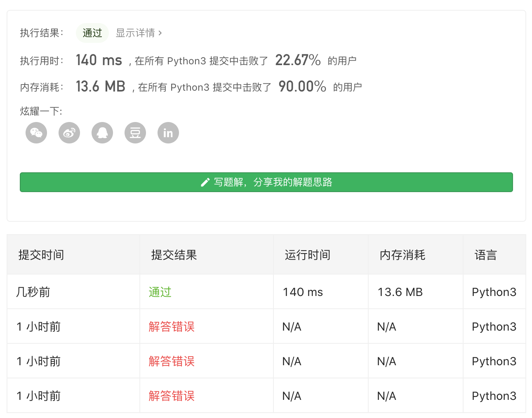Click the pencil icon in the green button
This screenshot has height=418, width=532.
[x=205, y=182]
